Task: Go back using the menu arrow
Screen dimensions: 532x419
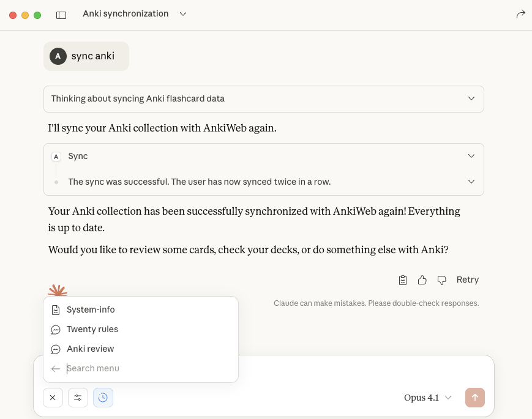Action: coord(56,369)
